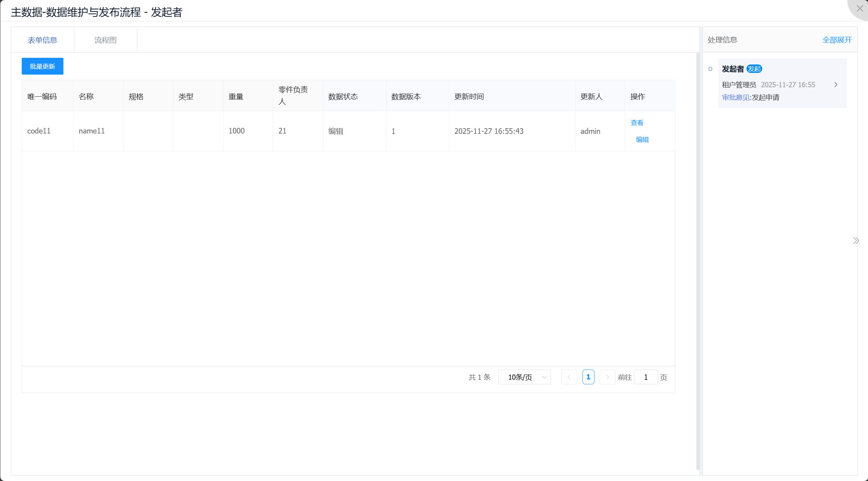Click page number 1 button
This screenshot has width=868, height=481.
(x=588, y=377)
